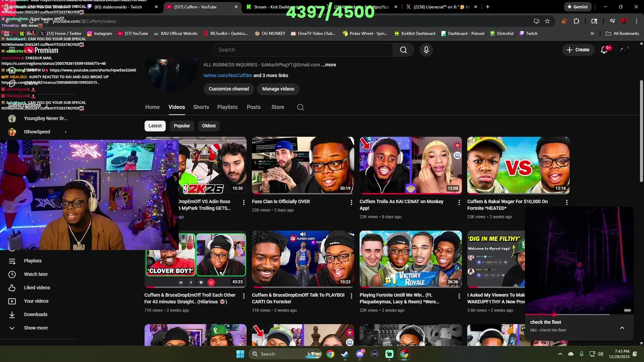Expand sidebar with Show more
Screen dimensions: 644x362
[36, 328]
